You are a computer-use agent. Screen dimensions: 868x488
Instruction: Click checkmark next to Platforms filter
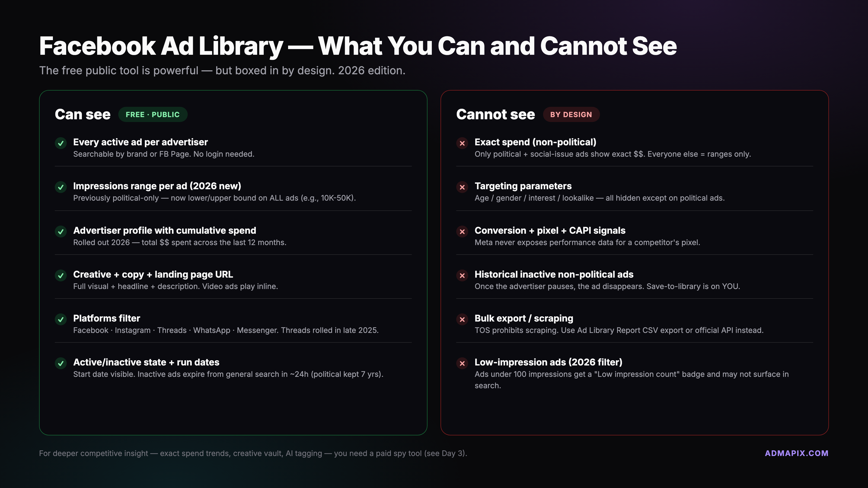point(61,319)
